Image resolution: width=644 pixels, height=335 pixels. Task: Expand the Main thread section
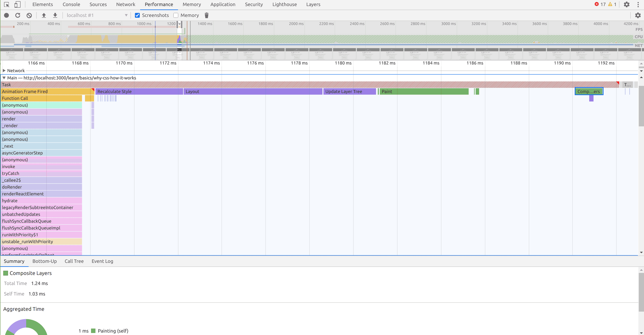(x=4, y=78)
